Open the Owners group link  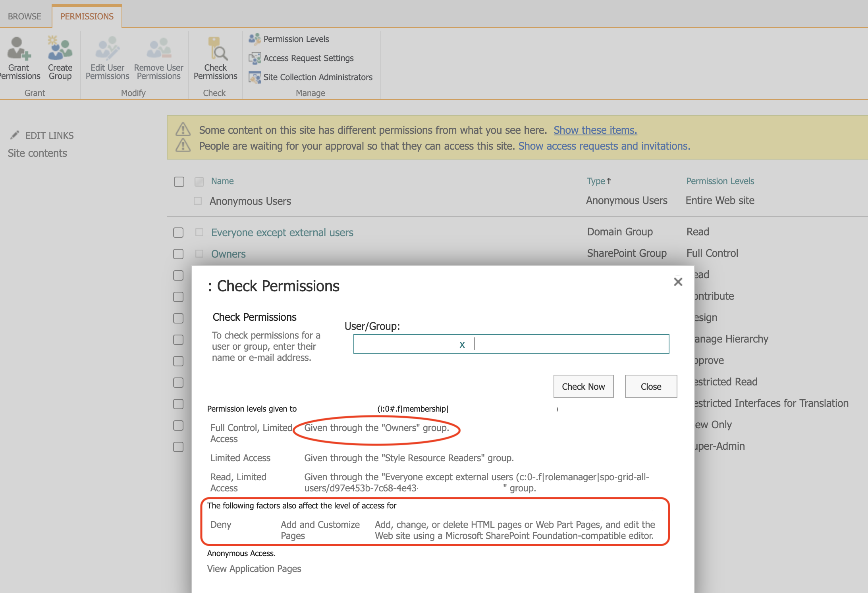click(x=228, y=254)
